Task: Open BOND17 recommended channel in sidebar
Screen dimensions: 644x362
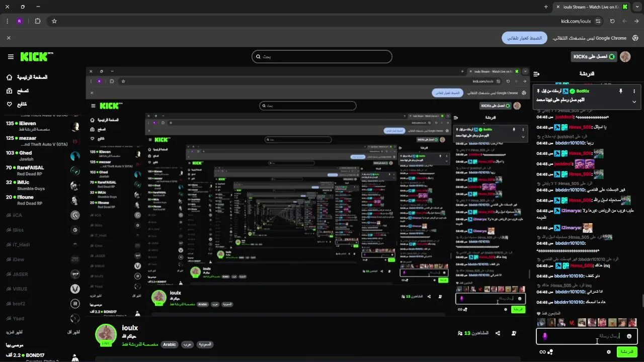Action: 42,357
